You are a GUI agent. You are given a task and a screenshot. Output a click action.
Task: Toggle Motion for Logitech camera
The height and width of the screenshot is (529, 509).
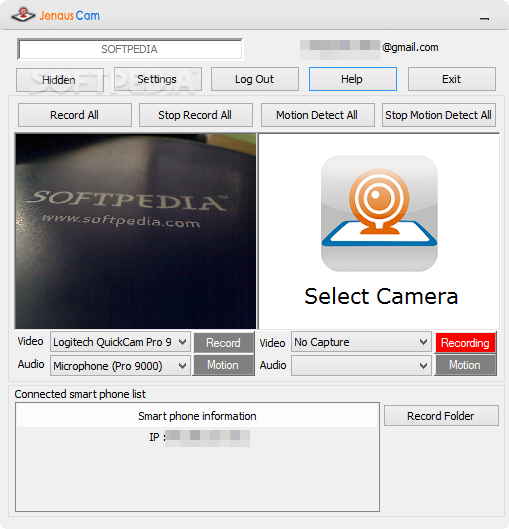point(223,365)
